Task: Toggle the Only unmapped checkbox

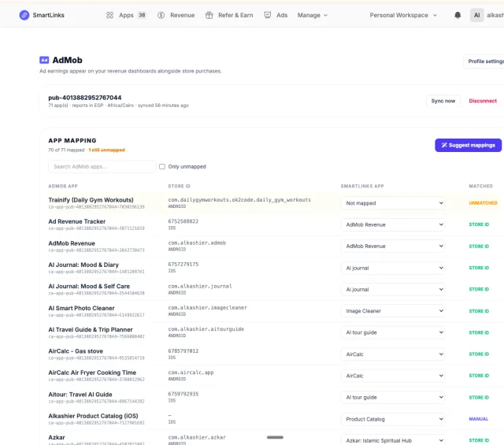Action: (x=162, y=166)
